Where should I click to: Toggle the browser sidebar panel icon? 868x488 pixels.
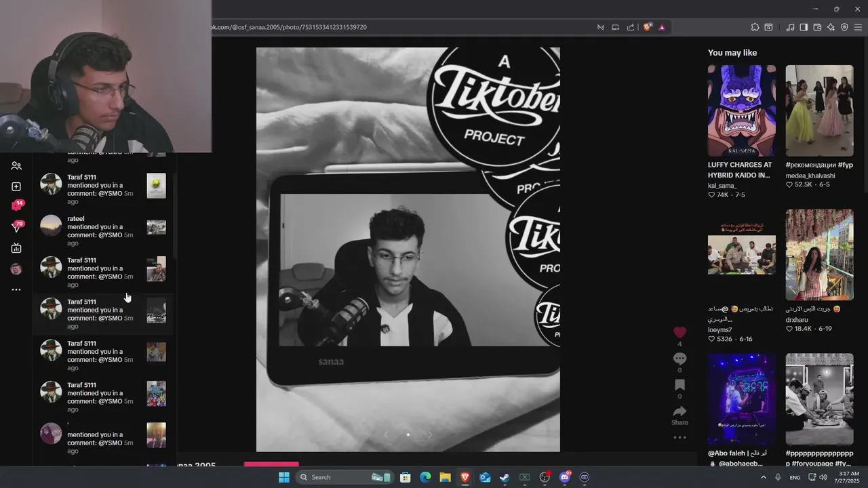click(804, 27)
